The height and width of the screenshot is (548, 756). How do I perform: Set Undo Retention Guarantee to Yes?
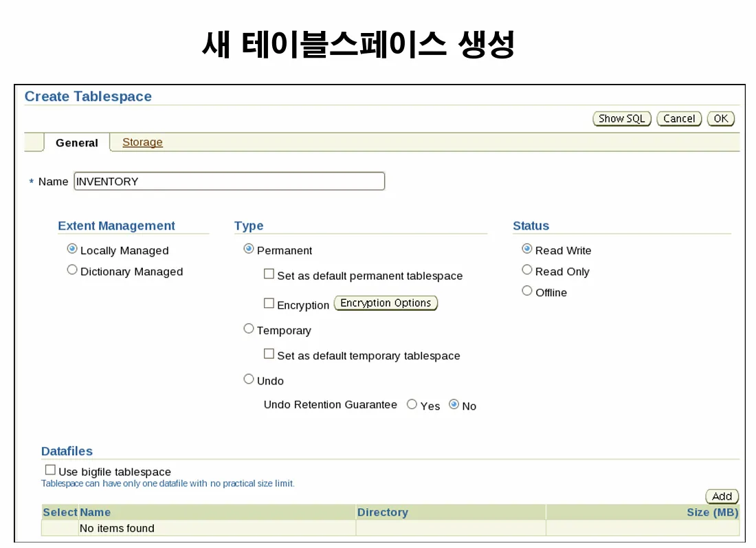click(412, 404)
